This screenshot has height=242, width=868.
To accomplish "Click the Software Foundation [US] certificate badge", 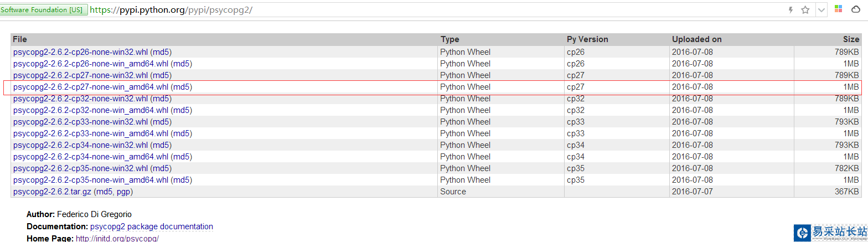I will pos(43,10).
